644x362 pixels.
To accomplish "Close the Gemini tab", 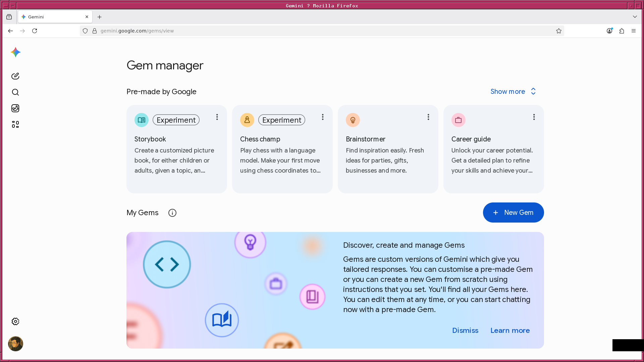I will 87,17.
